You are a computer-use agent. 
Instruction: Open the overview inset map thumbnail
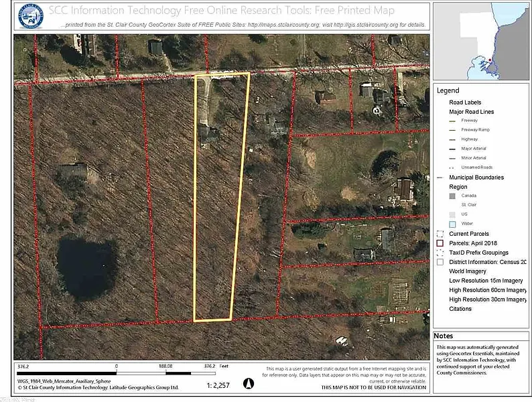click(x=481, y=41)
